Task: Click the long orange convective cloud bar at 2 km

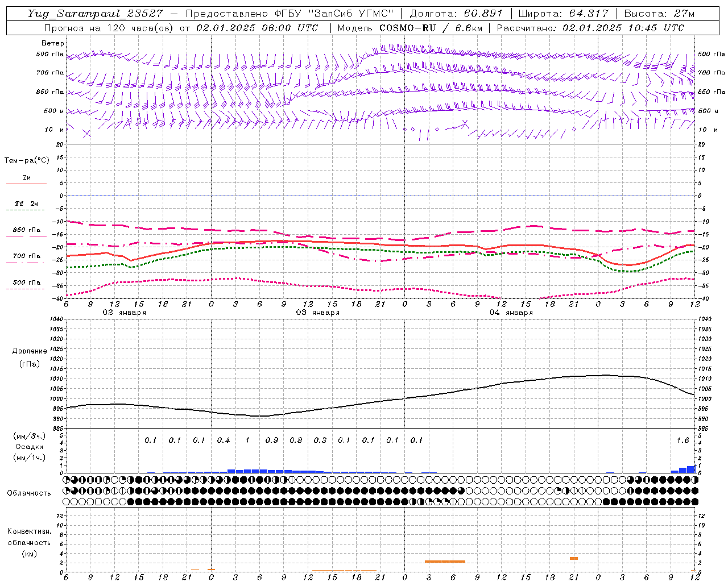Action: click(445, 562)
